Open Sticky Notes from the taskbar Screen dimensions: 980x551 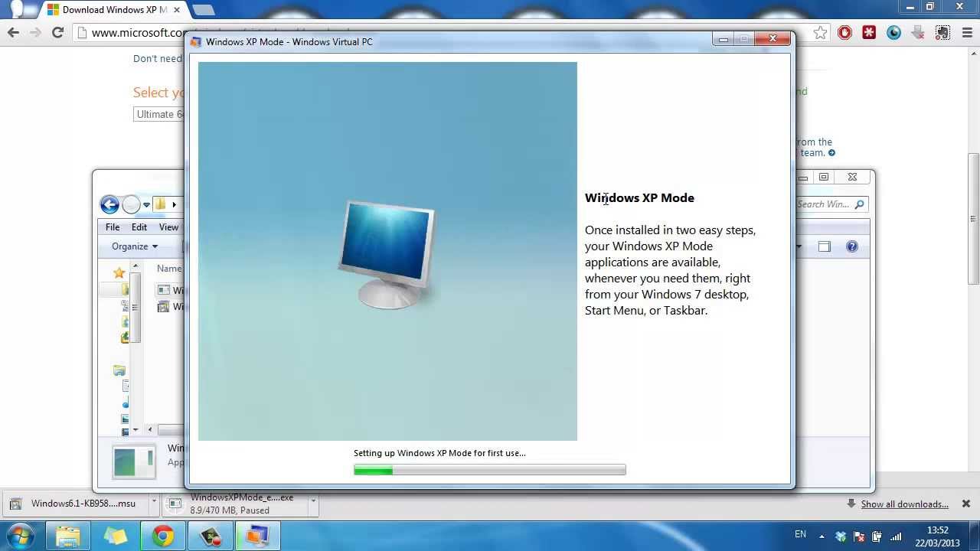pos(116,536)
